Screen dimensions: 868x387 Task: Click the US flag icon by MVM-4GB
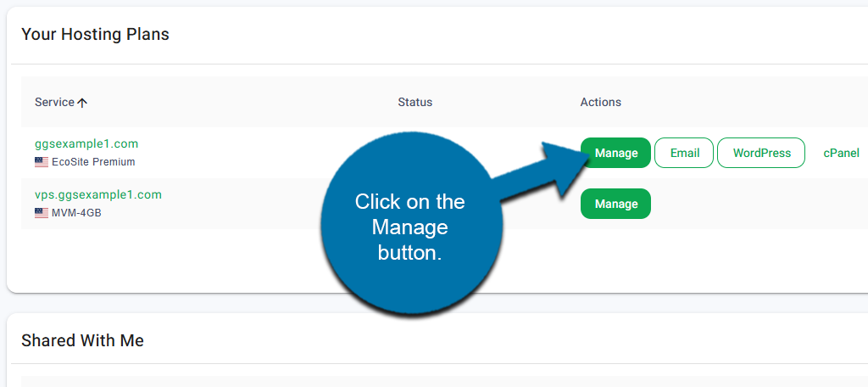point(42,213)
